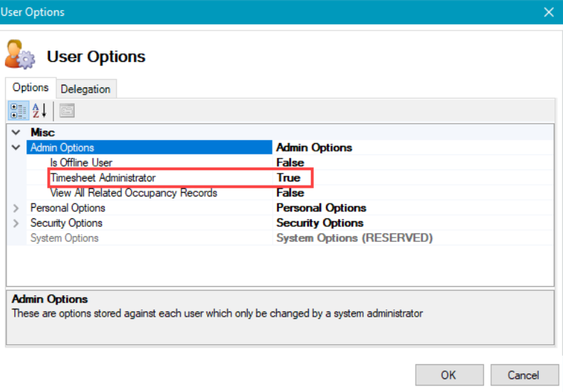Select the Options tab
This screenshot has width=563, height=392.
coord(31,88)
